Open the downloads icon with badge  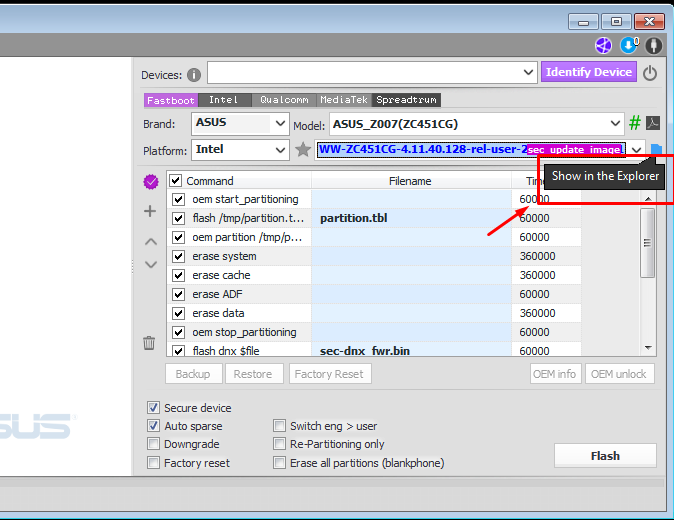coord(629,45)
